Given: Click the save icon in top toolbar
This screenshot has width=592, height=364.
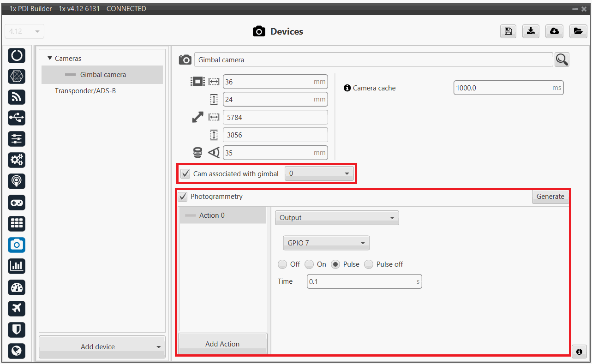Looking at the screenshot, I should point(508,31).
